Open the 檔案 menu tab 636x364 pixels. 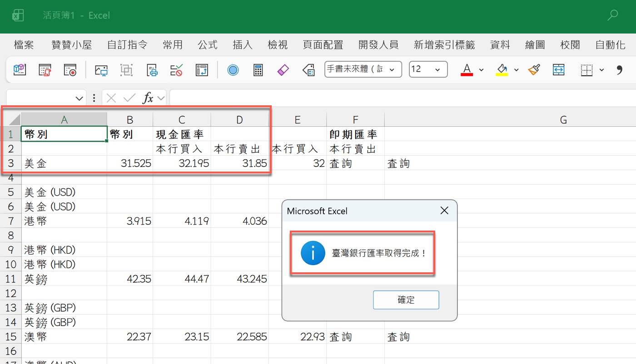[x=24, y=44]
